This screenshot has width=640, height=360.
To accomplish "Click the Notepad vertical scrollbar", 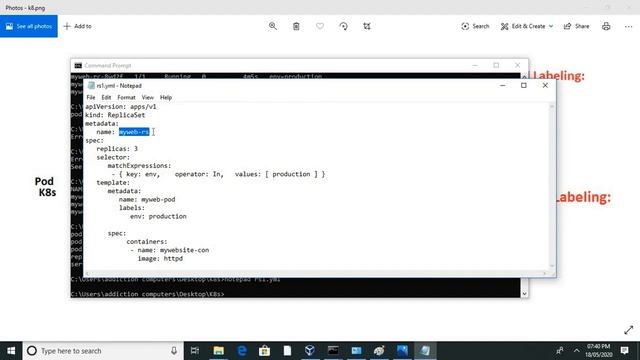I will pos(552,186).
